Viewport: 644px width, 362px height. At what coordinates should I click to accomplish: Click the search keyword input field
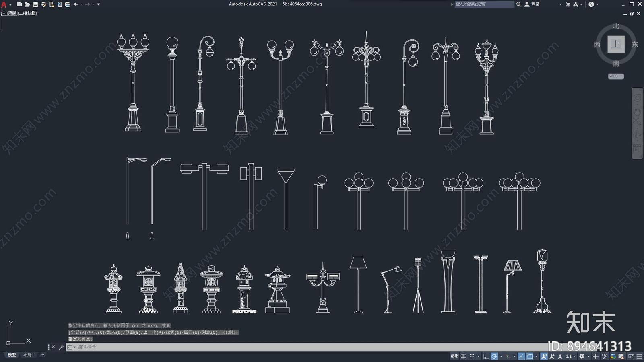pyautogui.click(x=484, y=4)
